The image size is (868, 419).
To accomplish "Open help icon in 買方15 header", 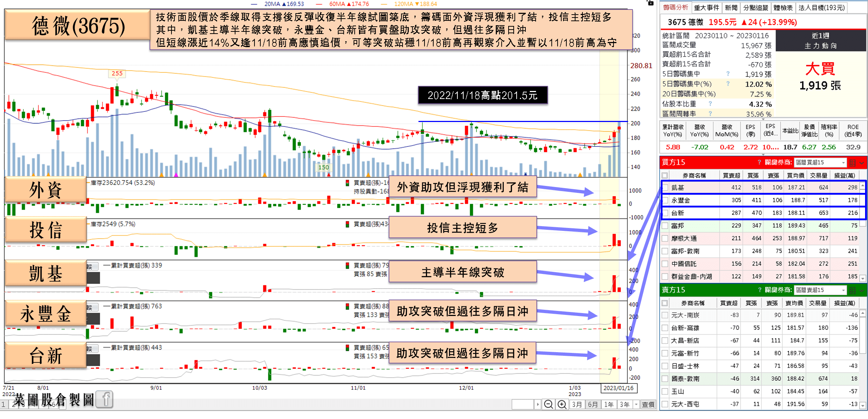I will click(759, 162).
